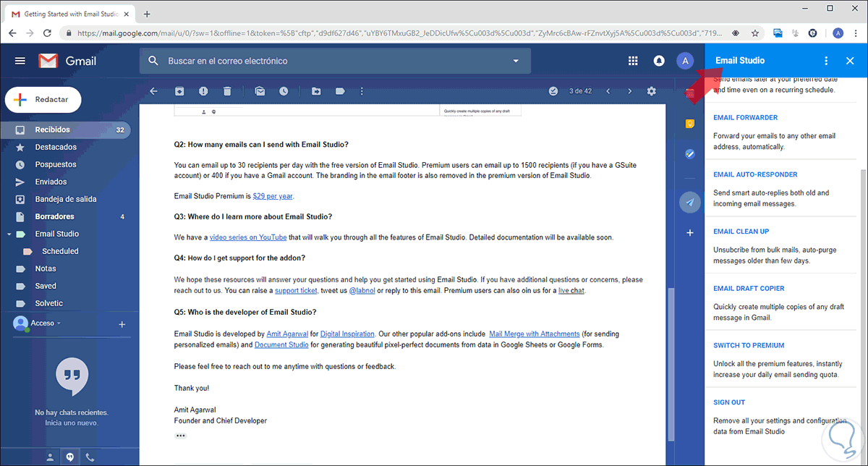Open Google Keep in side panel

690,124
